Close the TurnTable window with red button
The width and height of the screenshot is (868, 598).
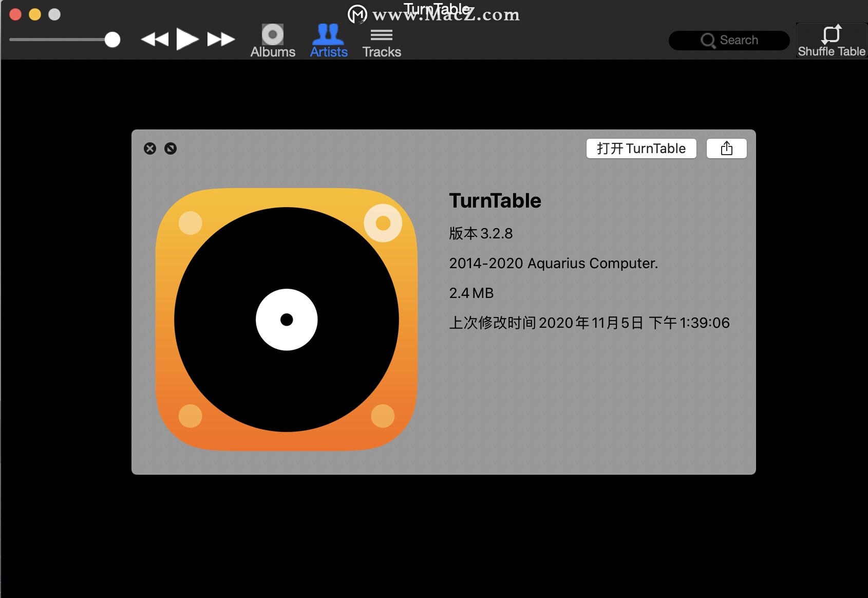pos(15,14)
